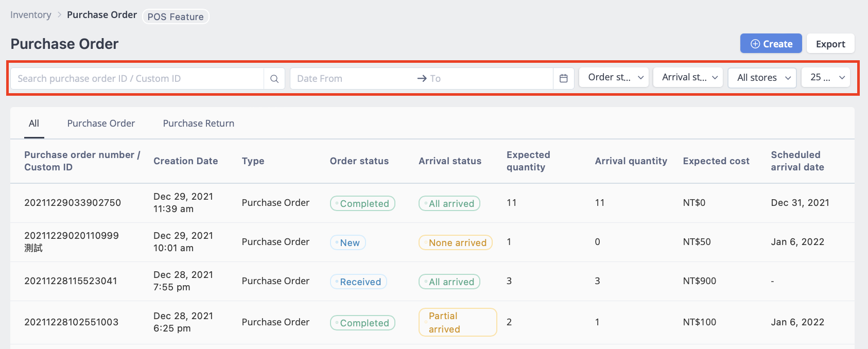
Task: Switch to the Purchase Order tab
Action: click(x=101, y=124)
